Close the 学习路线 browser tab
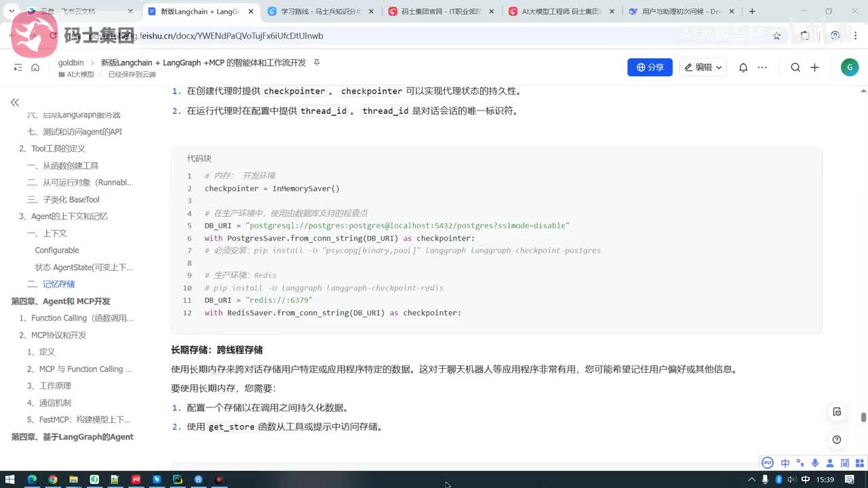Image resolution: width=868 pixels, height=488 pixels. pyautogui.click(x=370, y=12)
